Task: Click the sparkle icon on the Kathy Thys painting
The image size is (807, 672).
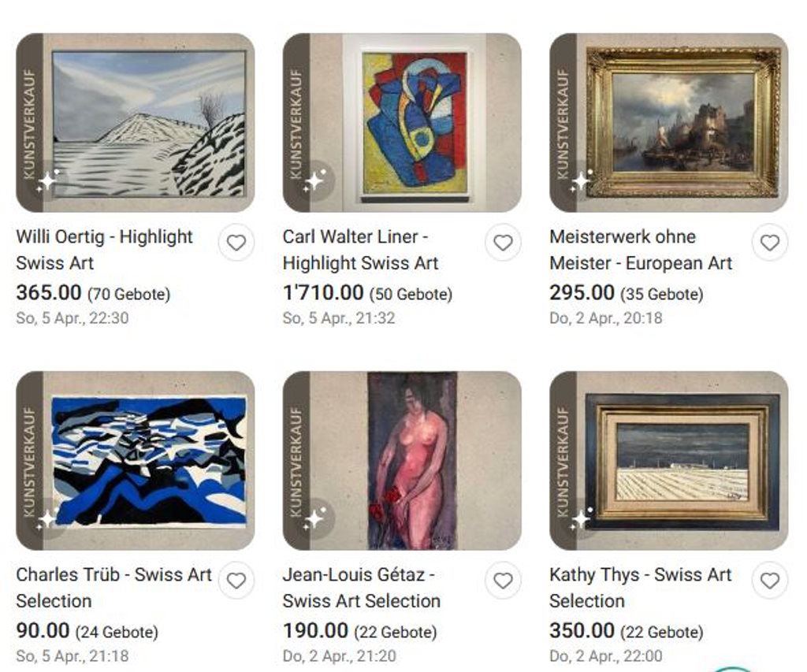Action: pyautogui.click(x=582, y=518)
